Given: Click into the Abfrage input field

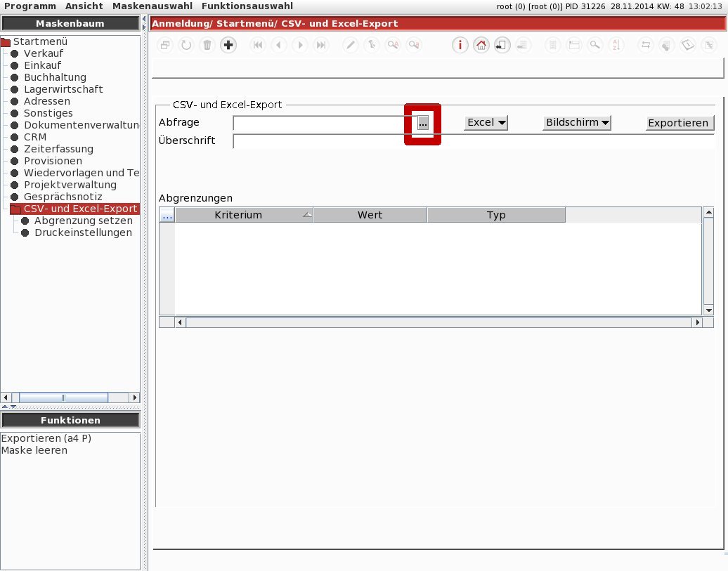Looking at the screenshot, I should pos(325,123).
